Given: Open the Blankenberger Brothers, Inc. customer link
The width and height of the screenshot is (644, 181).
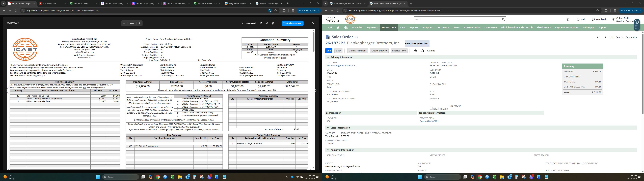Looking at the screenshot, I should 341,66.
